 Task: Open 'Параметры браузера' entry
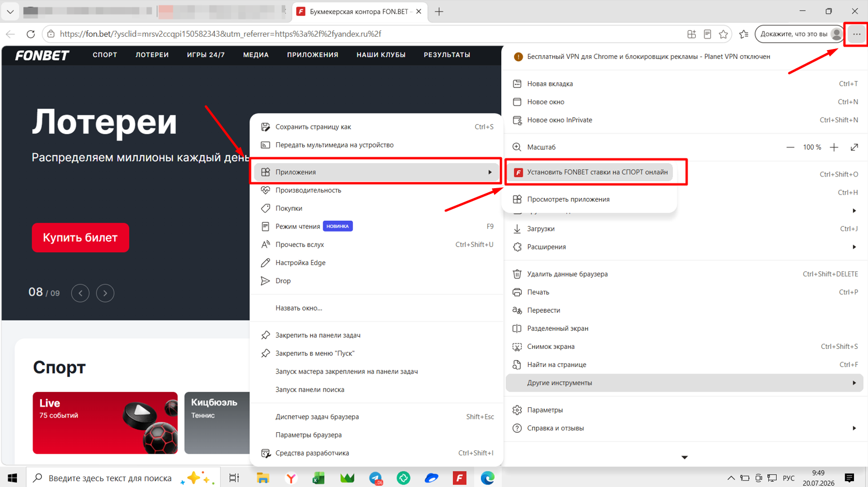click(x=377, y=435)
